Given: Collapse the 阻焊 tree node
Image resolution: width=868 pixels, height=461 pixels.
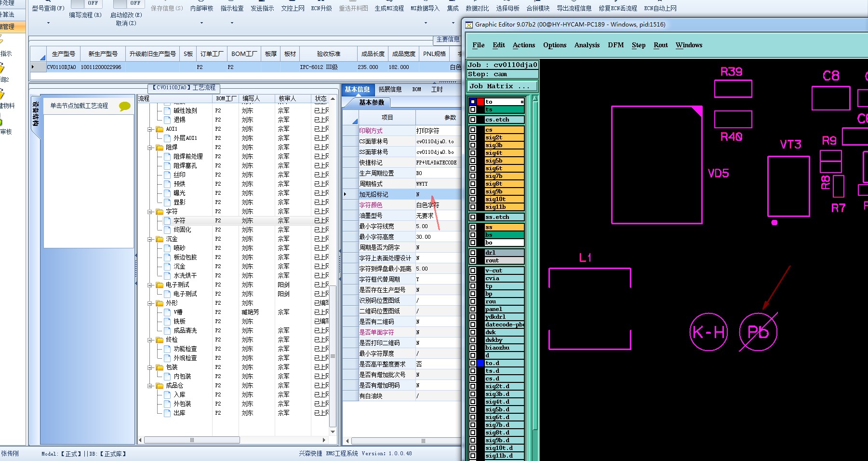Looking at the screenshot, I should coord(150,148).
